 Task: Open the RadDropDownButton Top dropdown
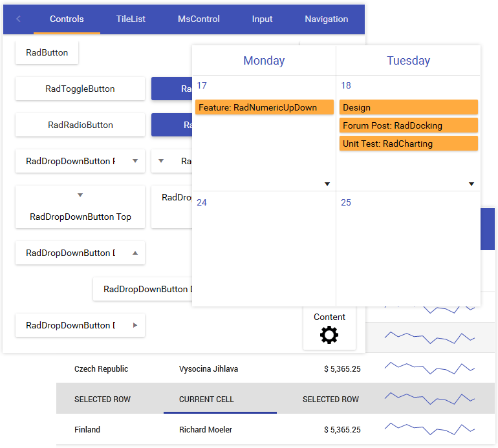[x=80, y=207]
